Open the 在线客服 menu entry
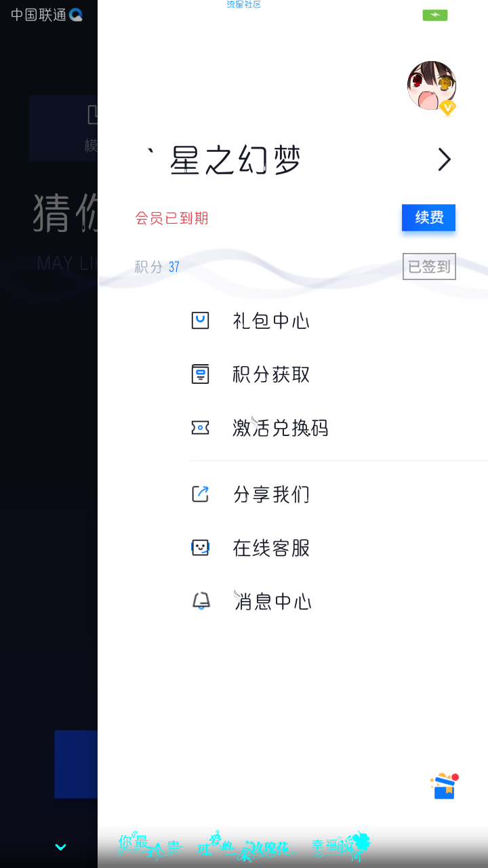This screenshot has height=868, width=488. coord(271,548)
